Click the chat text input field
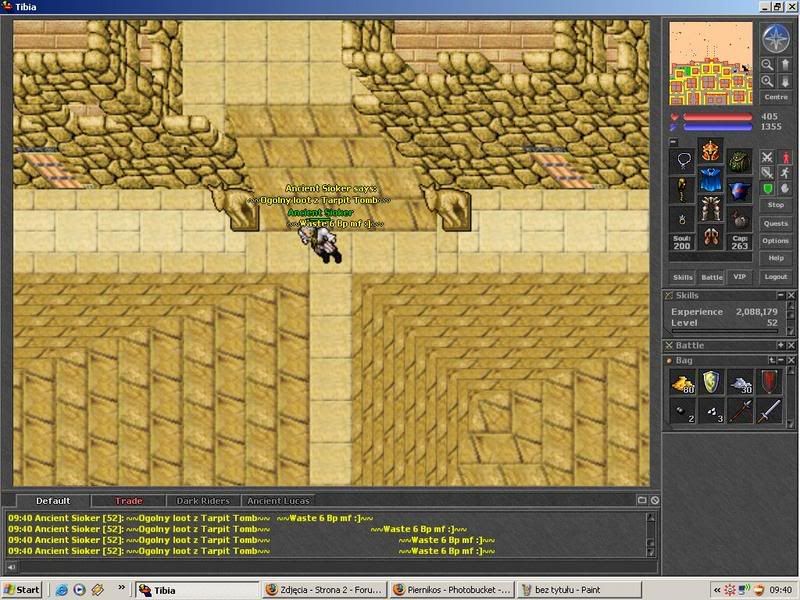 337,567
